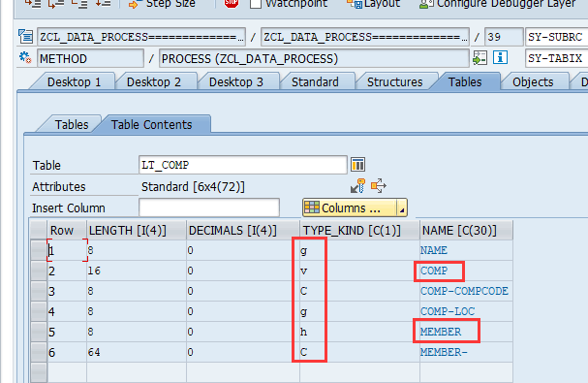Viewport: 588px width, 383px height.
Task: Select the Table Contents sub-tab
Action: (x=151, y=124)
